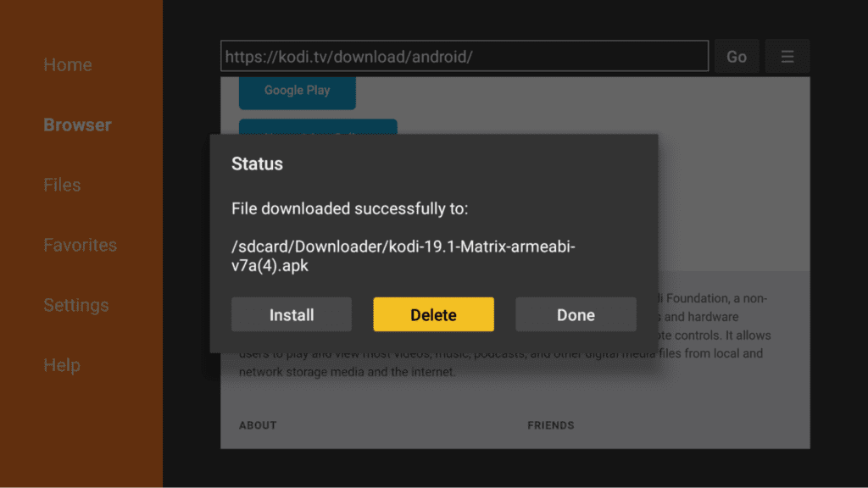Click the kodi.tv address bar
Image resolution: width=868 pixels, height=488 pixels.
coord(465,56)
